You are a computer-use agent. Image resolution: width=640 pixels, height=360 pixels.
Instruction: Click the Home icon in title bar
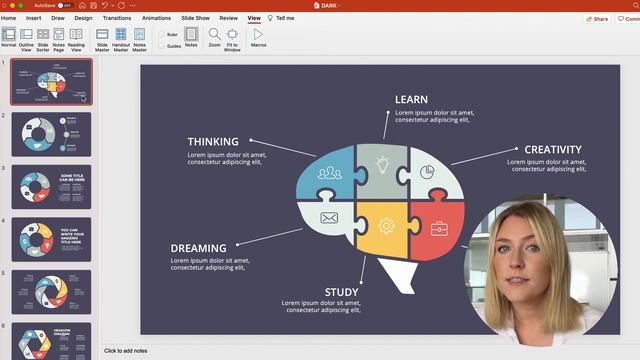(82, 5)
